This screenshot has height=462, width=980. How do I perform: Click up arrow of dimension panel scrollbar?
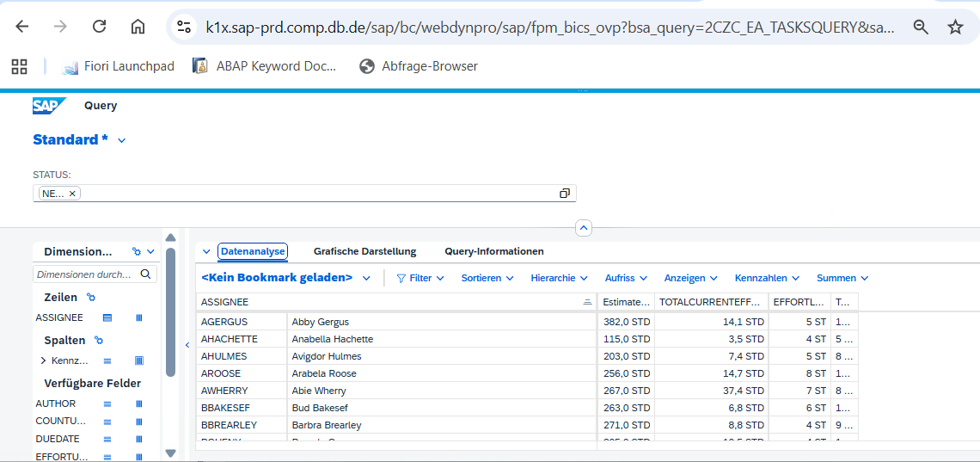(170, 237)
